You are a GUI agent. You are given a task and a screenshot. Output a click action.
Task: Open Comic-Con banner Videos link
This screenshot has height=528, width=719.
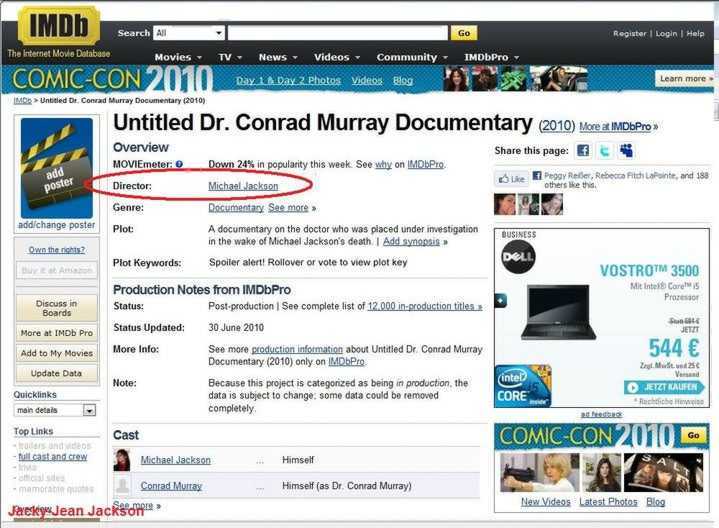click(367, 80)
